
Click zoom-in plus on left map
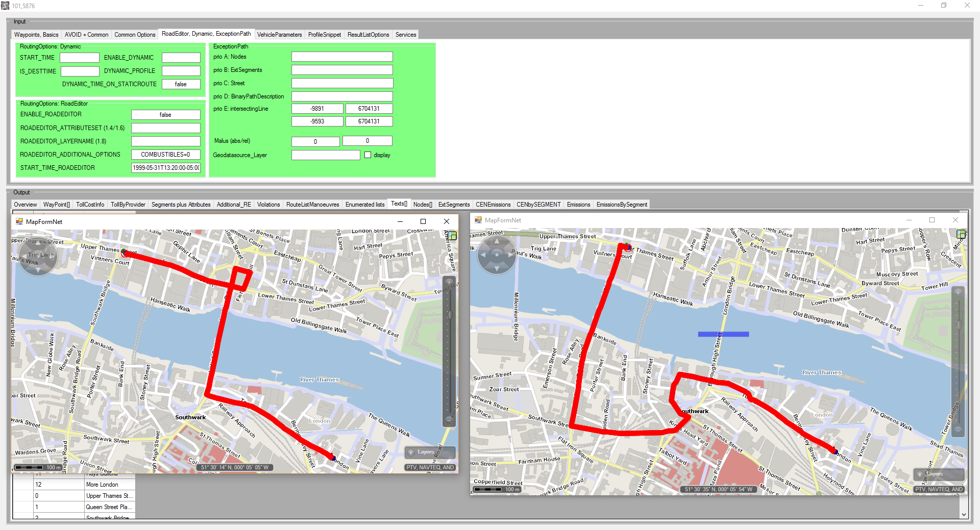click(x=449, y=282)
